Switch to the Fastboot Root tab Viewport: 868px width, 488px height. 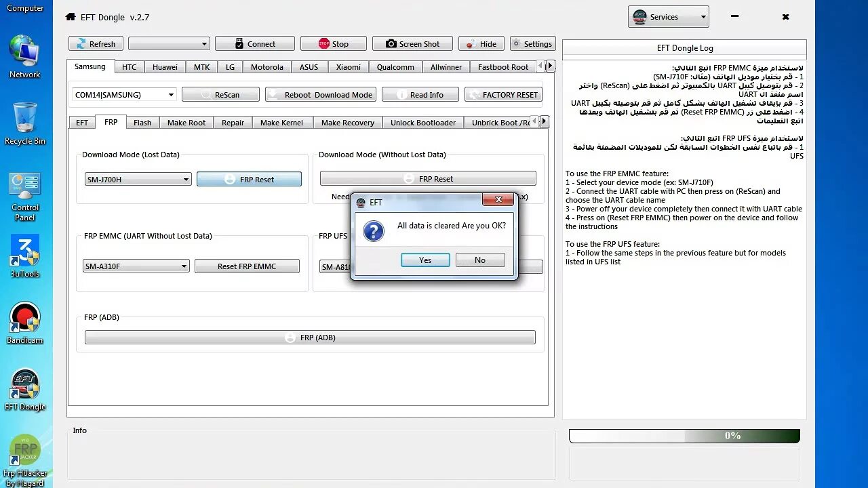pos(503,67)
